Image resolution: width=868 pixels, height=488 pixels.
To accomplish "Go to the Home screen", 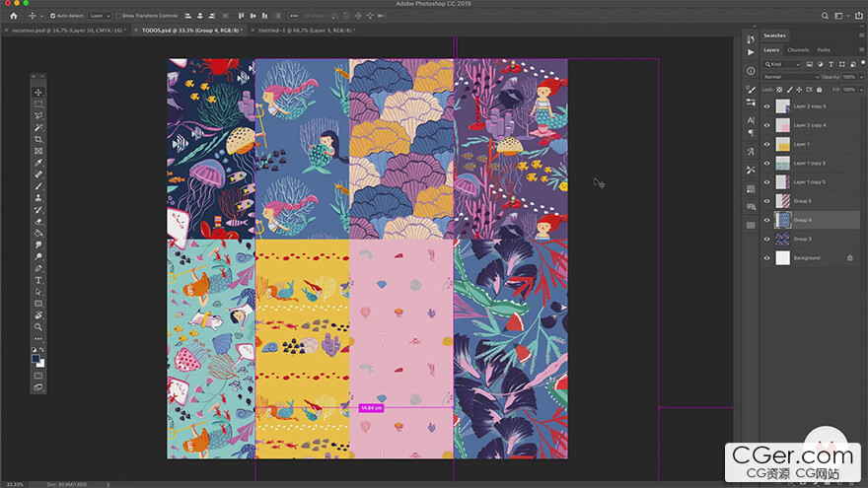I will pos(13,16).
